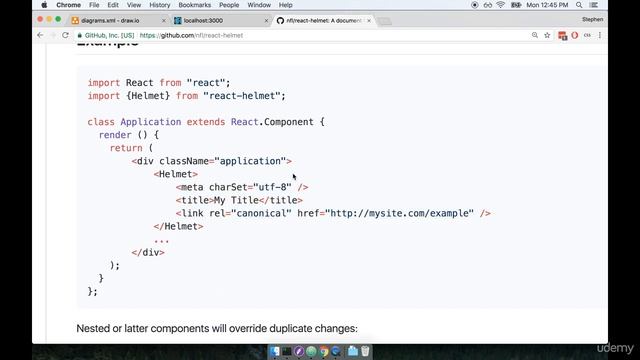The width and height of the screenshot is (640, 360).
Task: Click the Mon 12:45 PM clock
Action: tap(547, 5)
